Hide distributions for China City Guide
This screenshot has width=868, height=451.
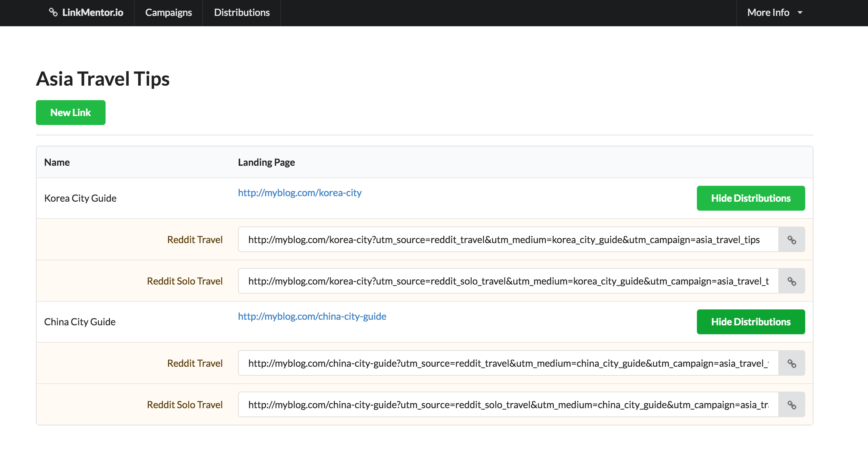click(x=751, y=322)
